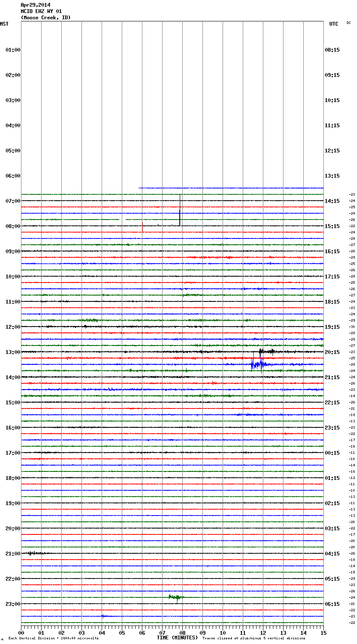Select the MCID EHZ WY 01 station title
357x644 pixels.
[x=41, y=11]
